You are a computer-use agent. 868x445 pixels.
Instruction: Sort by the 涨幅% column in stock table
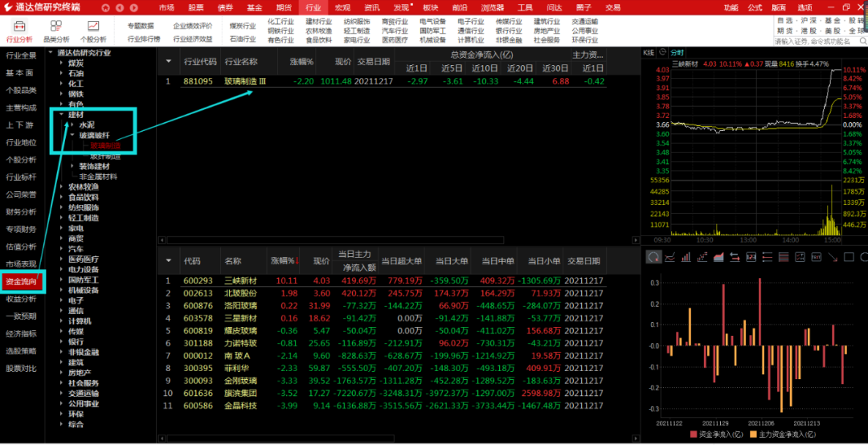(285, 261)
